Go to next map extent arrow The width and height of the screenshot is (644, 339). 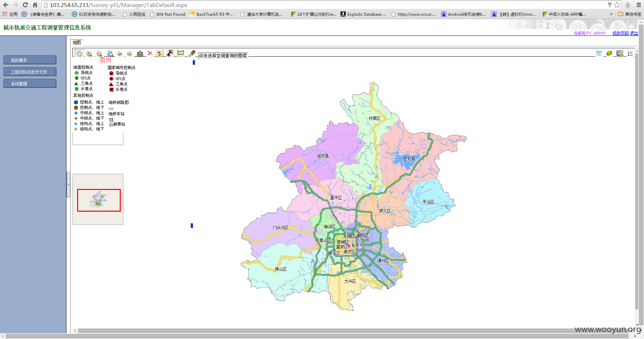point(129,54)
